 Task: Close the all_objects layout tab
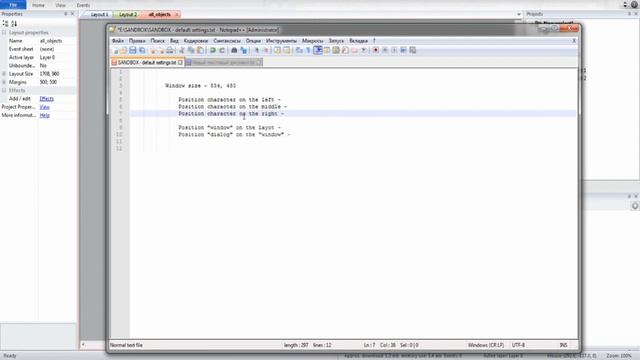177,14
